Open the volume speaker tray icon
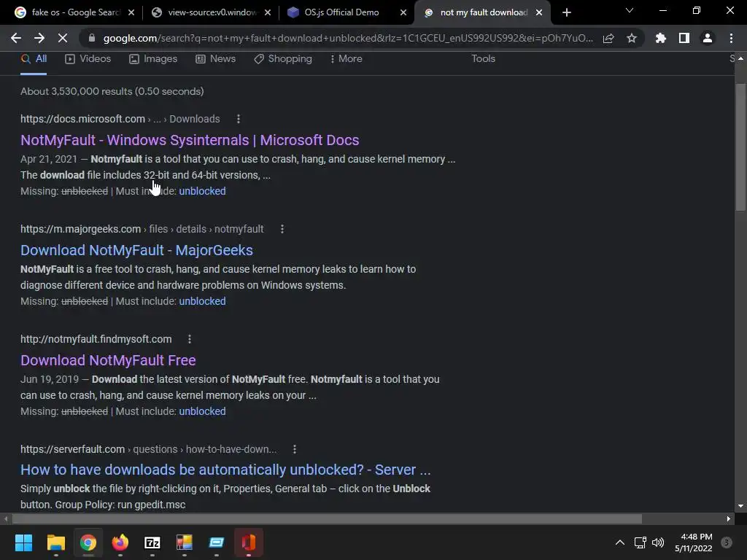 point(658,542)
